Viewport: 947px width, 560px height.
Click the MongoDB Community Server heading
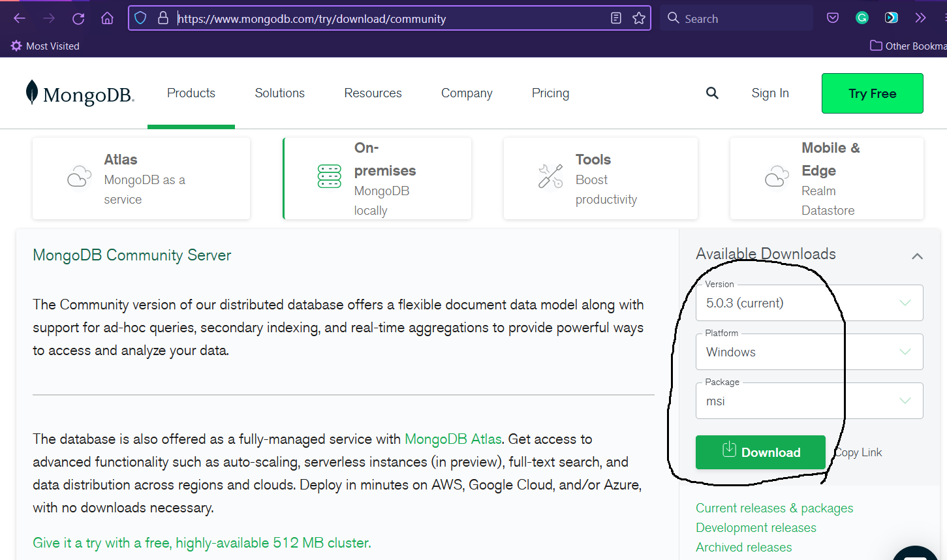tap(132, 255)
